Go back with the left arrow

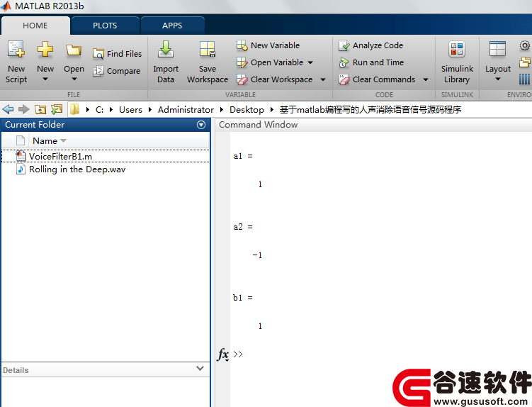[x=8, y=109]
